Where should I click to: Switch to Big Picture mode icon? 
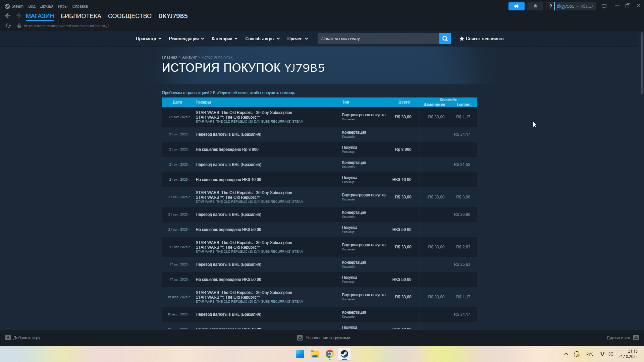click(x=604, y=6)
